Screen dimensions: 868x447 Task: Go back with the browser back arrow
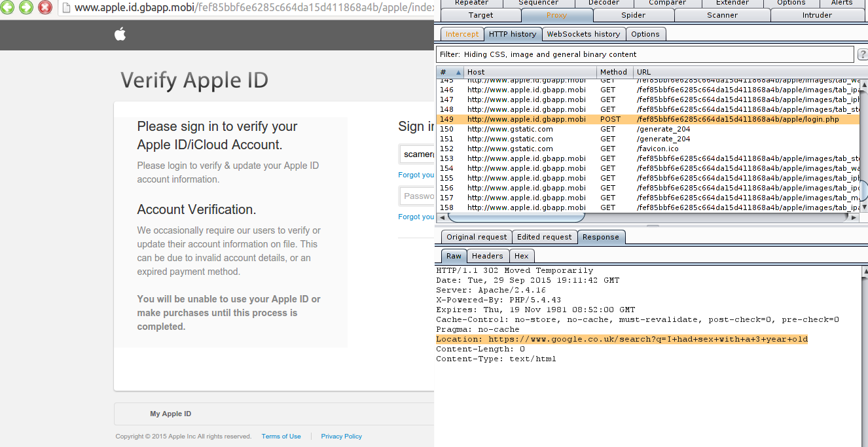pyautogui.click(x=9, y=8)
